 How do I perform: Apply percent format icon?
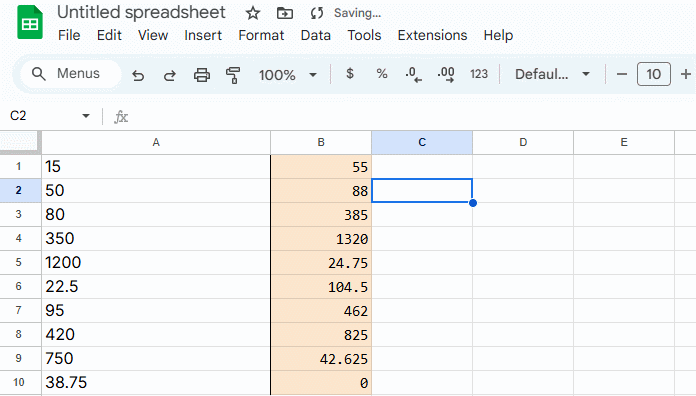(382, 74)
